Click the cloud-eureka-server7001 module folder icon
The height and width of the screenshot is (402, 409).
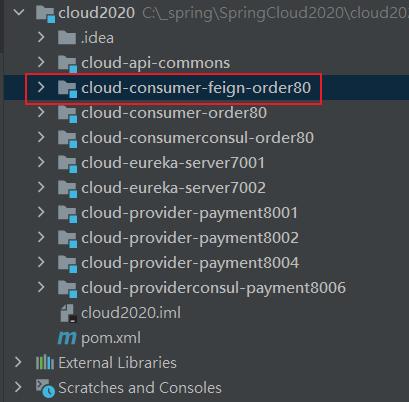[x=67, y=163]
